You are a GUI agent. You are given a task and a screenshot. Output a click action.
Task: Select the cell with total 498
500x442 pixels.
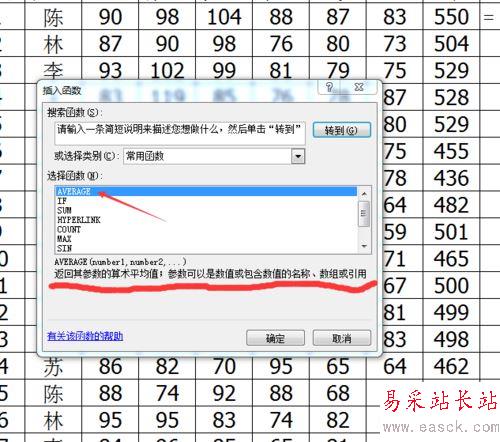(451, 339)
